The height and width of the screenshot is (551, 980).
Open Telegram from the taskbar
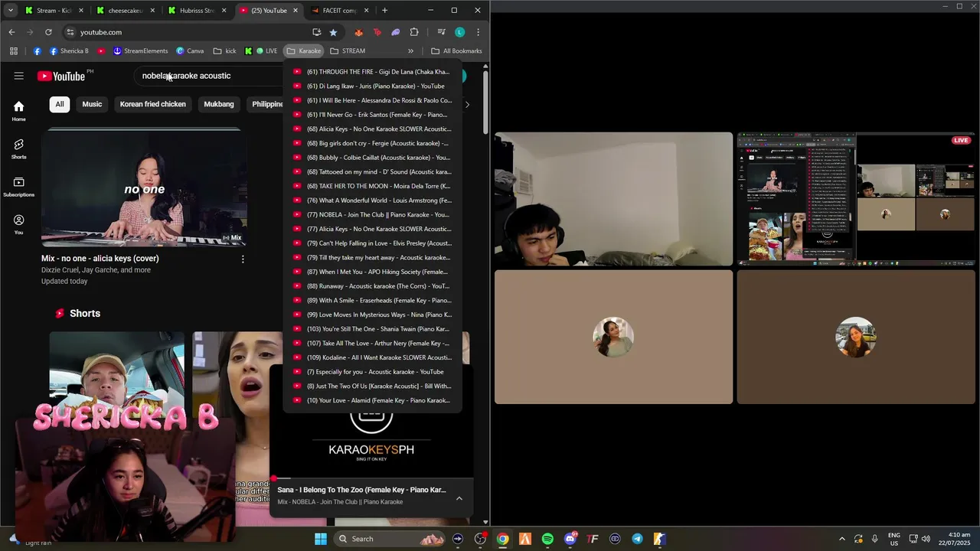click(x=637, y=539)
